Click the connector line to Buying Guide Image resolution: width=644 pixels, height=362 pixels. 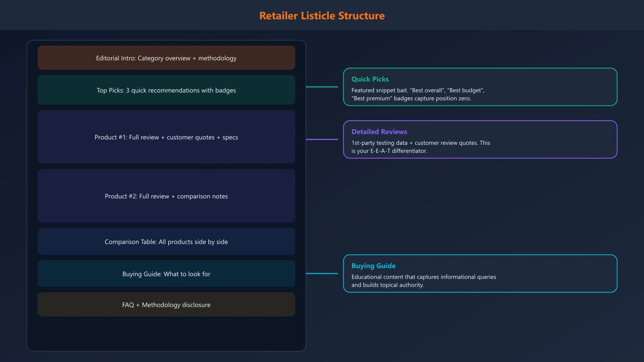pos(322,274)
